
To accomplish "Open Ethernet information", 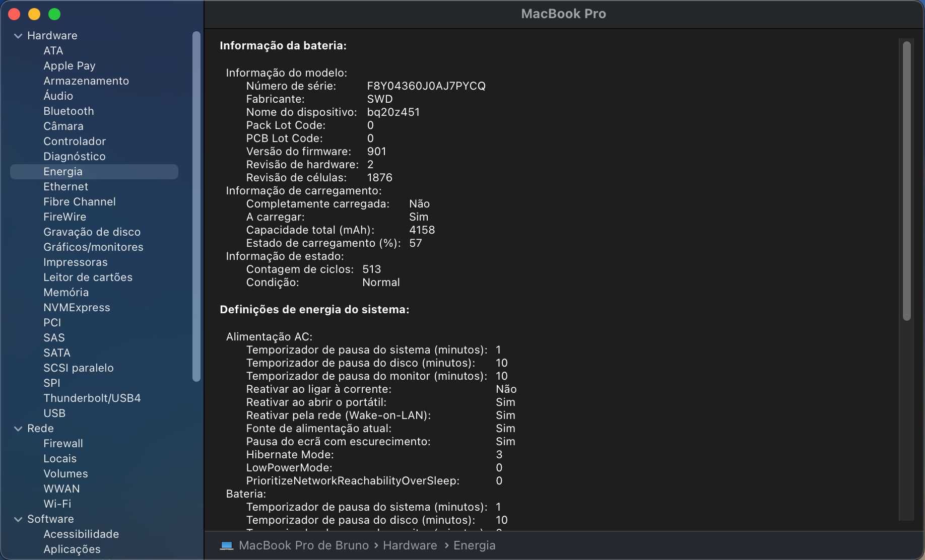I will 65,187.
